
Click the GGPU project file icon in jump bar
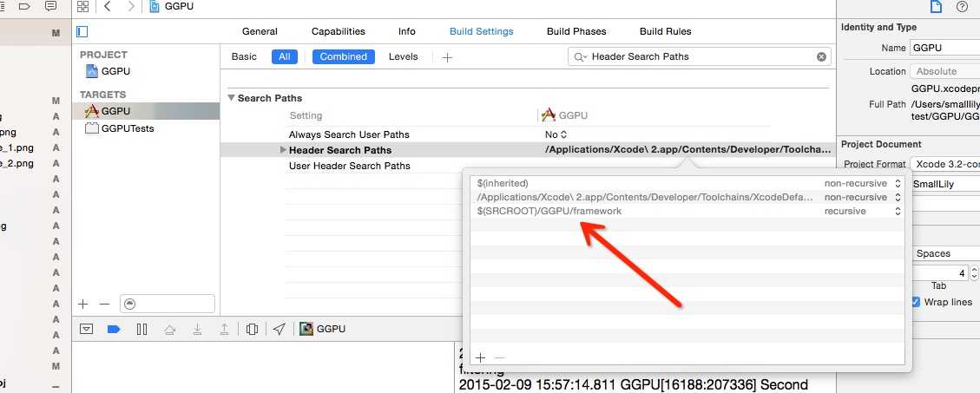(x=155, y=6)
